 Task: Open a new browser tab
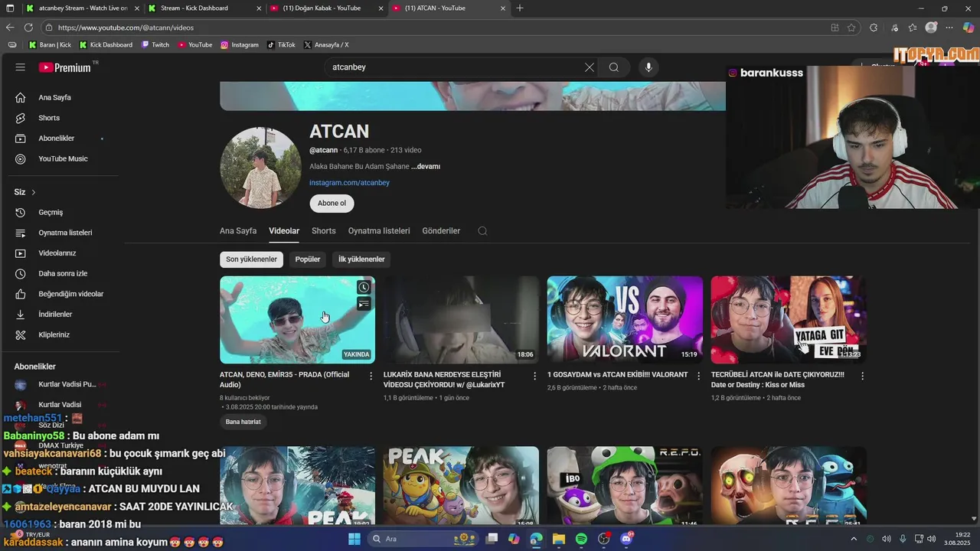[520, 8]
